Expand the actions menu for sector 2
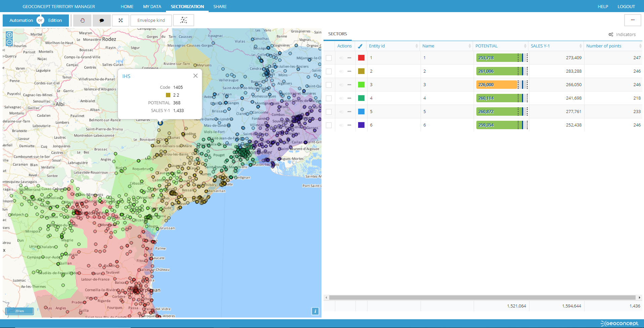Screen dimensions: 644x328 click(x=349, y=71)
